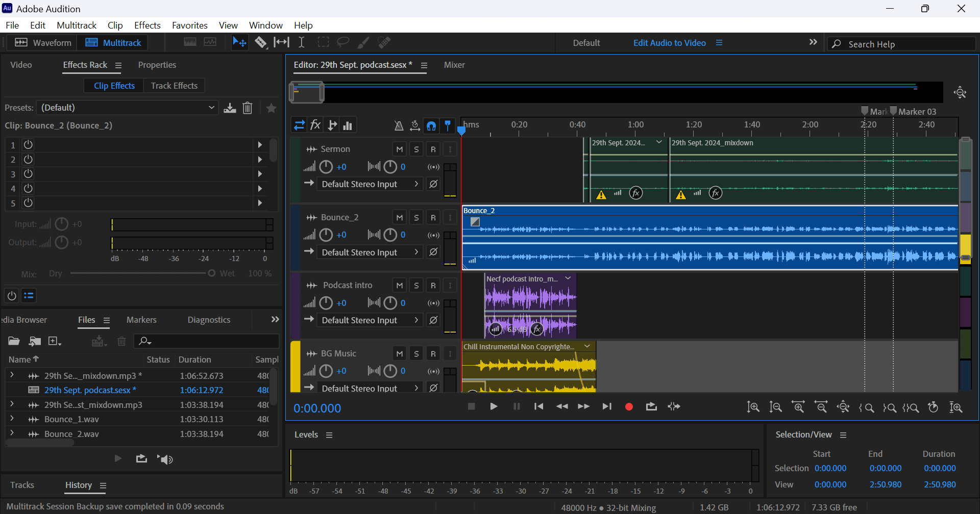Select Edit Audio to Video workspace
980x514 pixels.
pyautogui.click(x=669, y=43)
